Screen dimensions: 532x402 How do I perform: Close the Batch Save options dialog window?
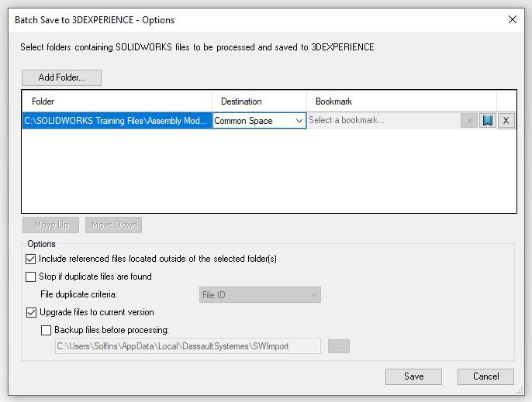click(x=511, y=19)
